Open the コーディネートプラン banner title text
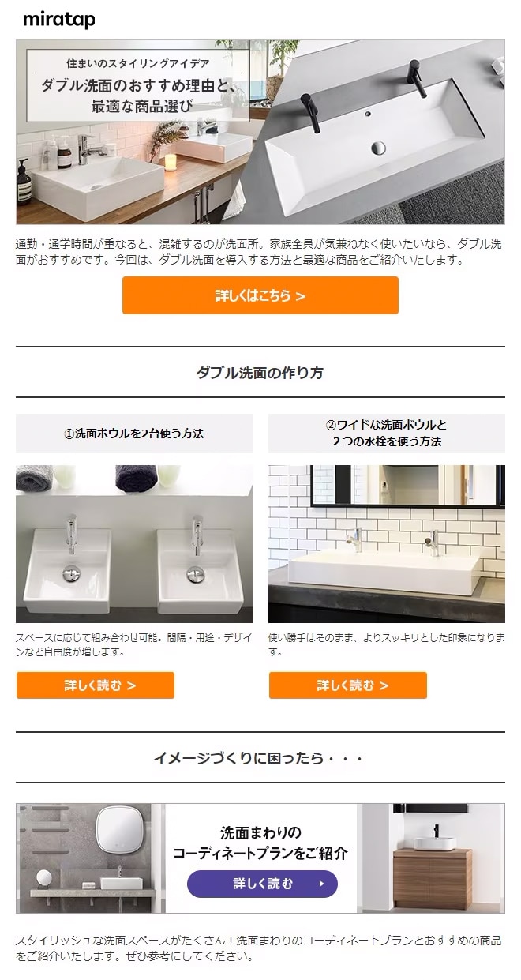 260,843
